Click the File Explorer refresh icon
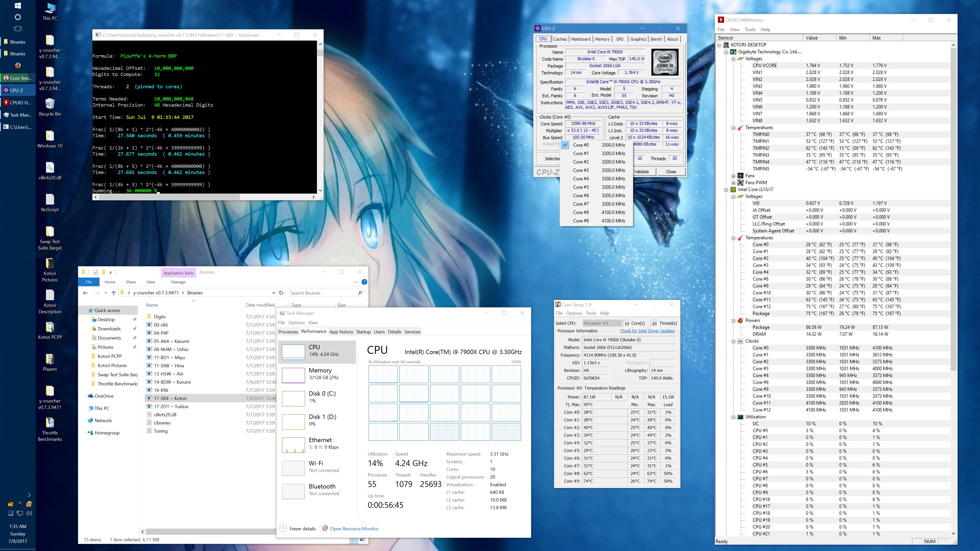This screenshot has height=551, width=980. click(281, 293)
